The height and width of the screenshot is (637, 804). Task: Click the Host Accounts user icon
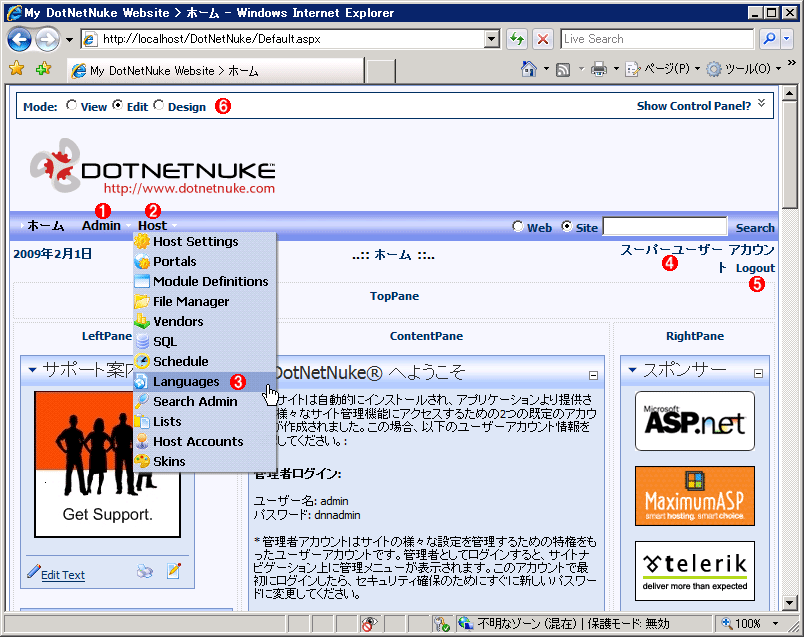(142, 441)
